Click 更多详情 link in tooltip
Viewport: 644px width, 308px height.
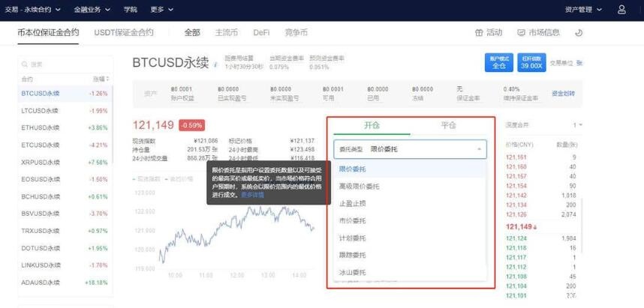coord(252,195)
